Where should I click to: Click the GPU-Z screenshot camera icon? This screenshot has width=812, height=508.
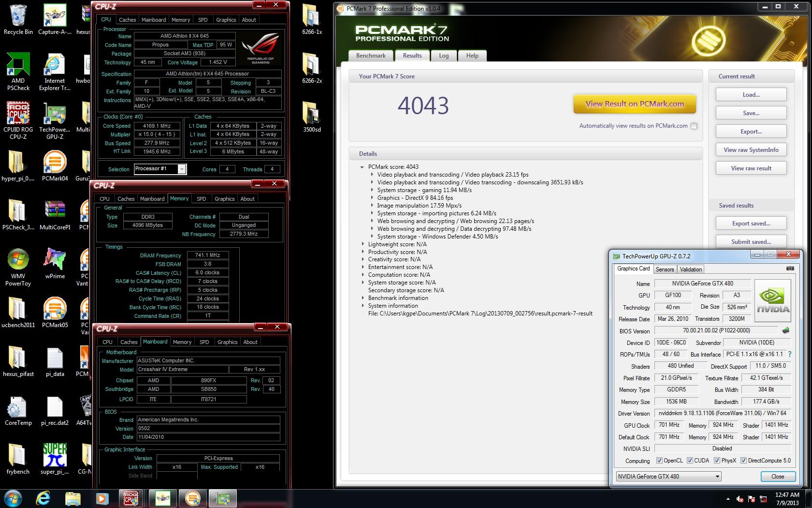(x=790, y=269)
